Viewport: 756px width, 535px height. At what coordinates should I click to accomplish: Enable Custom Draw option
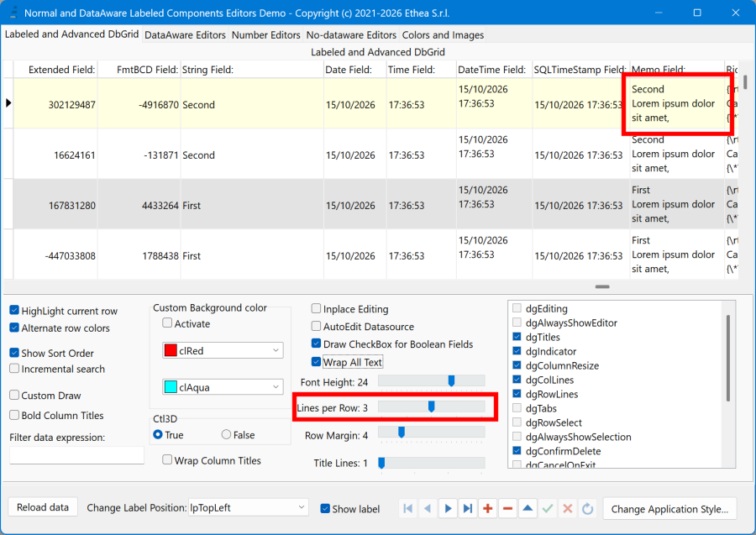[x=14, y=396]
